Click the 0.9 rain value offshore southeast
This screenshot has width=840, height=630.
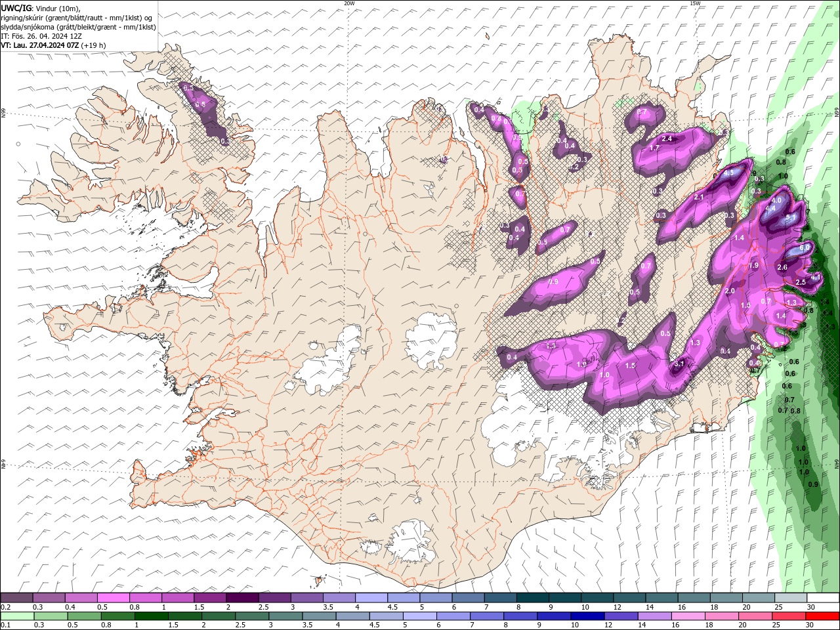(814, 484)
